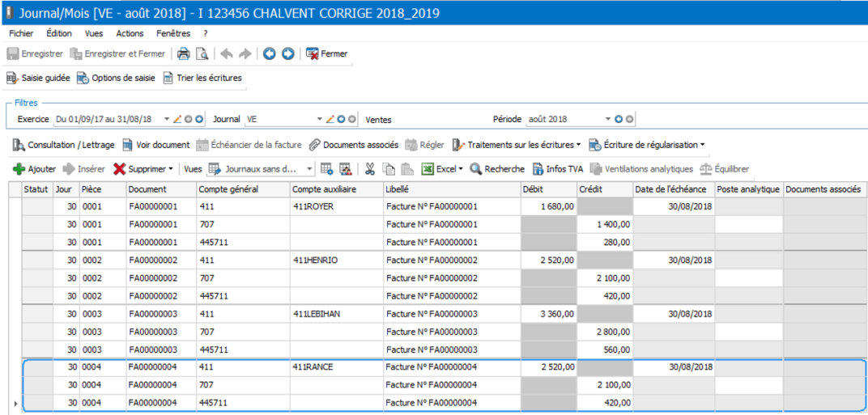Viewport: 868px width, 415px height.
Task: Click the pencil edit icon next to Journal
Action: click(330, 119)
